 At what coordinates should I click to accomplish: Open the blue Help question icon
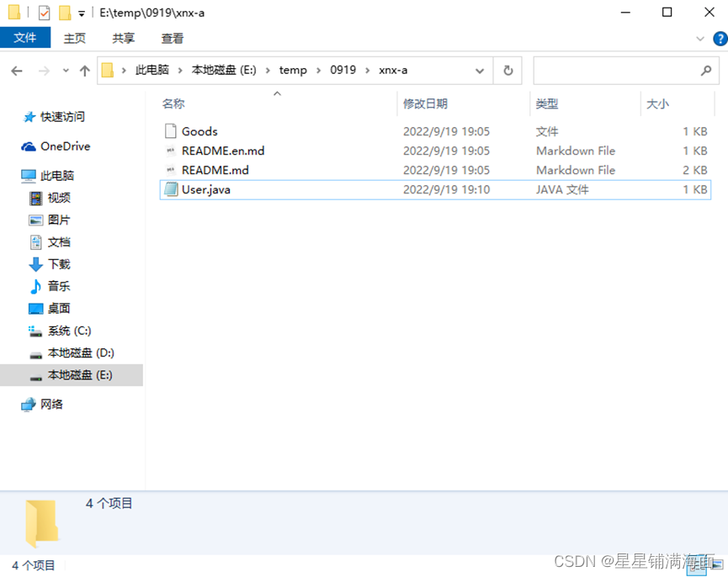720,39
